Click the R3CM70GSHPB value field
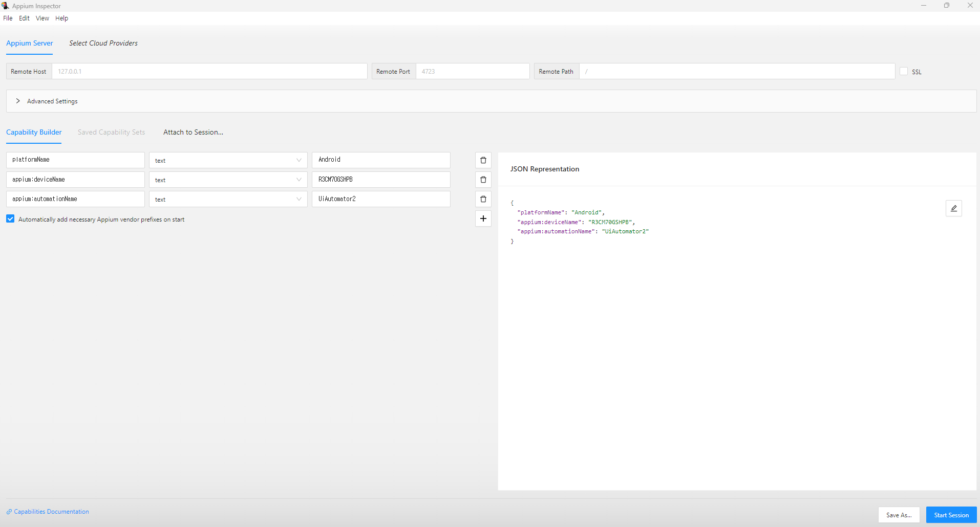Image resolution: width=980 pixels, height=527 pixels. tap(381, 180)
